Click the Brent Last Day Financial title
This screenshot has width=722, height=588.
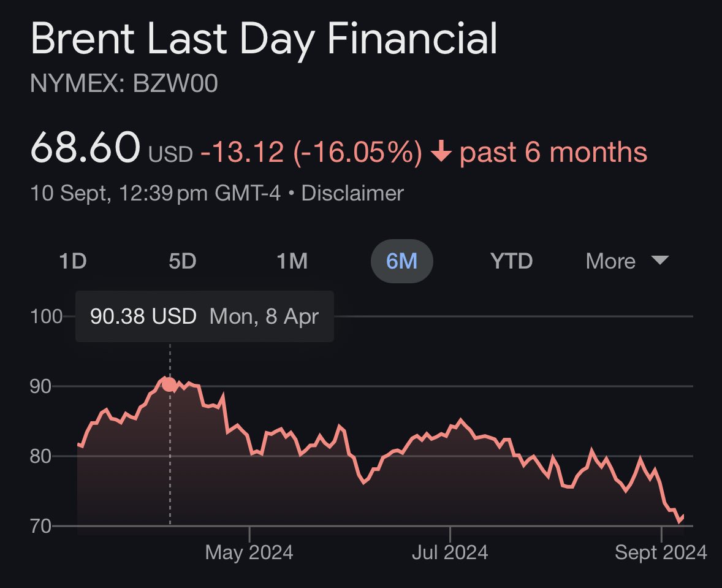pos(265,39)
